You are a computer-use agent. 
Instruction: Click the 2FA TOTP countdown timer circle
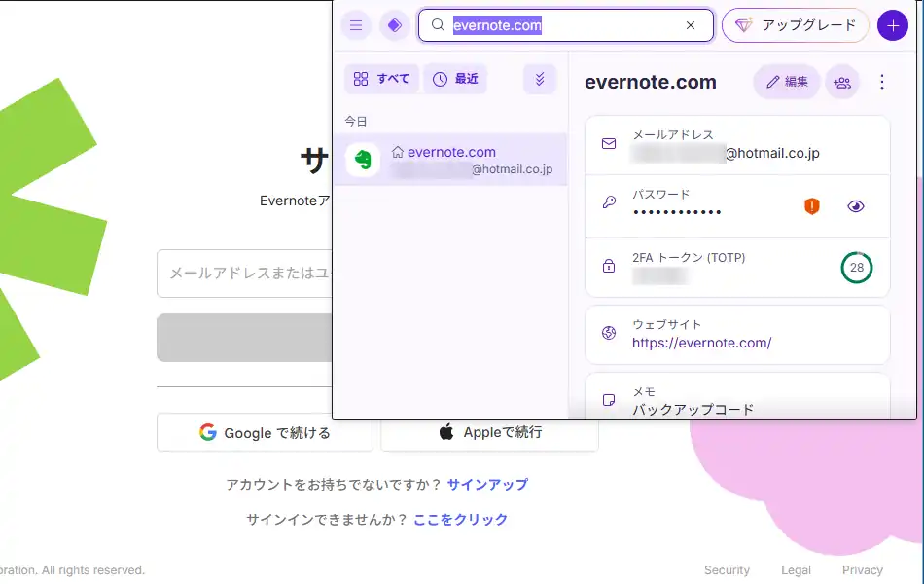[856, 267]
